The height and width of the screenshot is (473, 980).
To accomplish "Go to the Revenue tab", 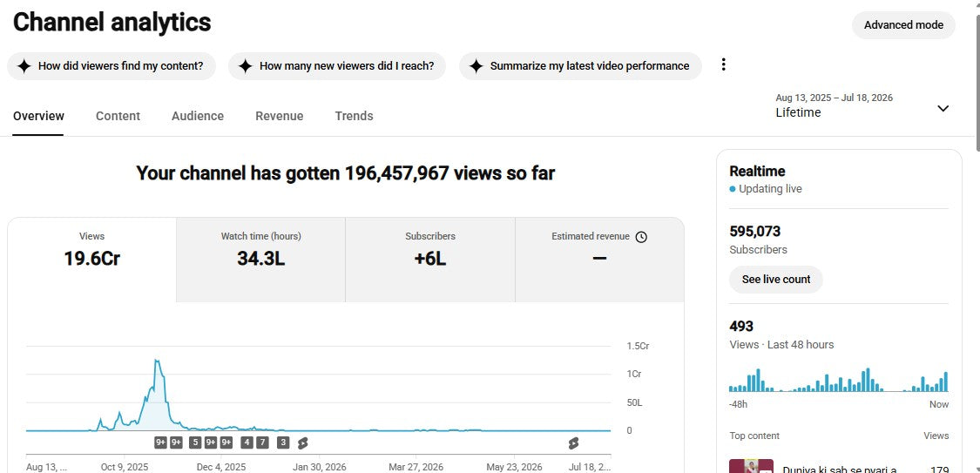I will click(x=280, y=116).
